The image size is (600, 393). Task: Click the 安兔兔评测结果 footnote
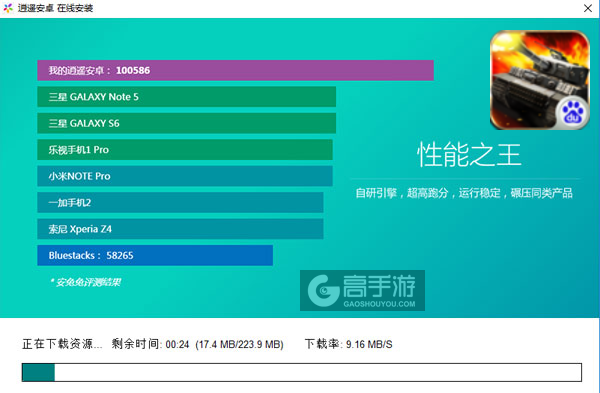(x=85, y=282)
